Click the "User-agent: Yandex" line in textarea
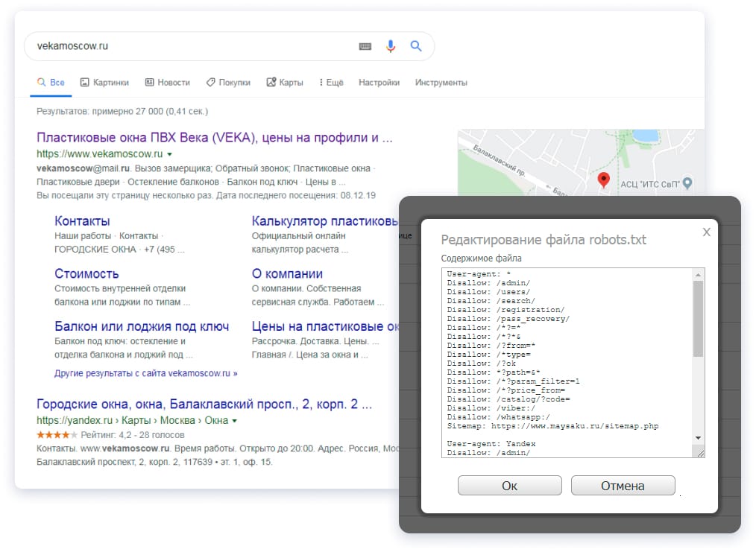Image resolution: width=756 pixels, height=552 pixels. tap(491, 444)
